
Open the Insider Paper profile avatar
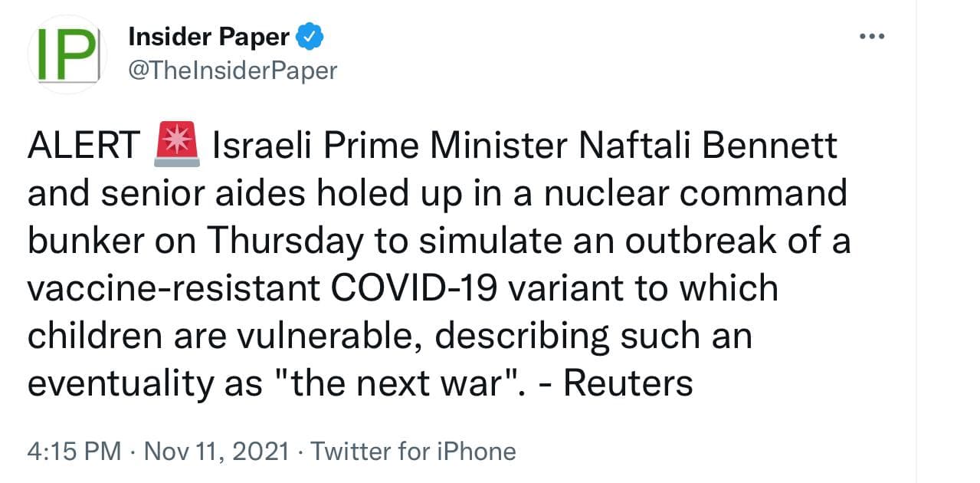tap(67, 54)
